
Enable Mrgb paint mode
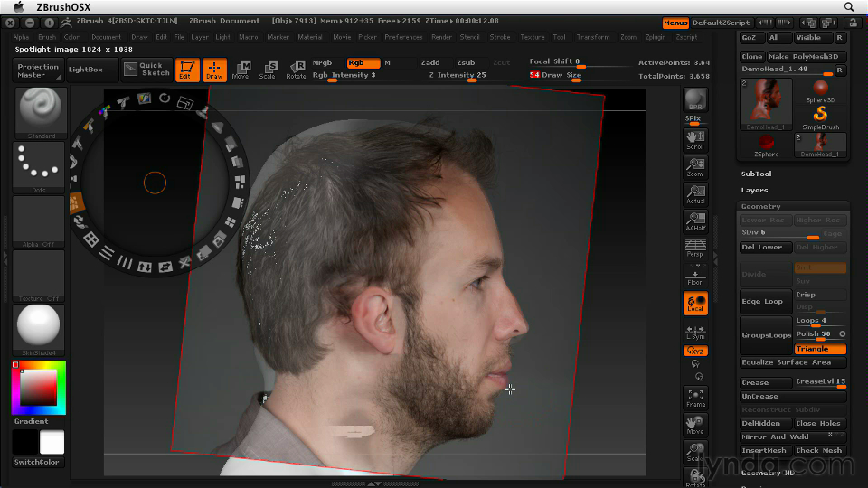point(322,62)
